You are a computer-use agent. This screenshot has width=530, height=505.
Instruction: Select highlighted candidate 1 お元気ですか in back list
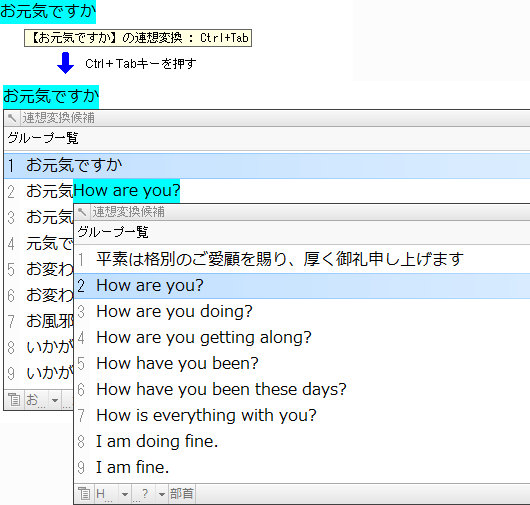267,166
